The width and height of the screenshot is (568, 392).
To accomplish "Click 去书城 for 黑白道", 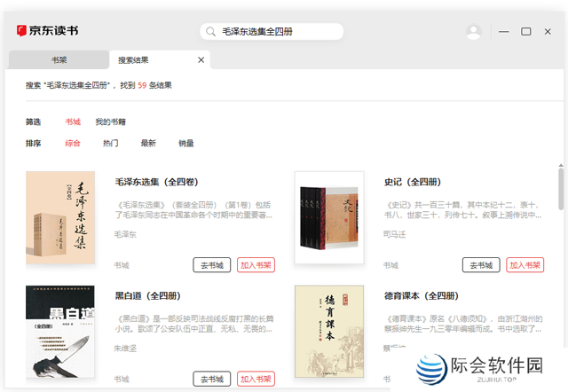I will tap(212, 379).
